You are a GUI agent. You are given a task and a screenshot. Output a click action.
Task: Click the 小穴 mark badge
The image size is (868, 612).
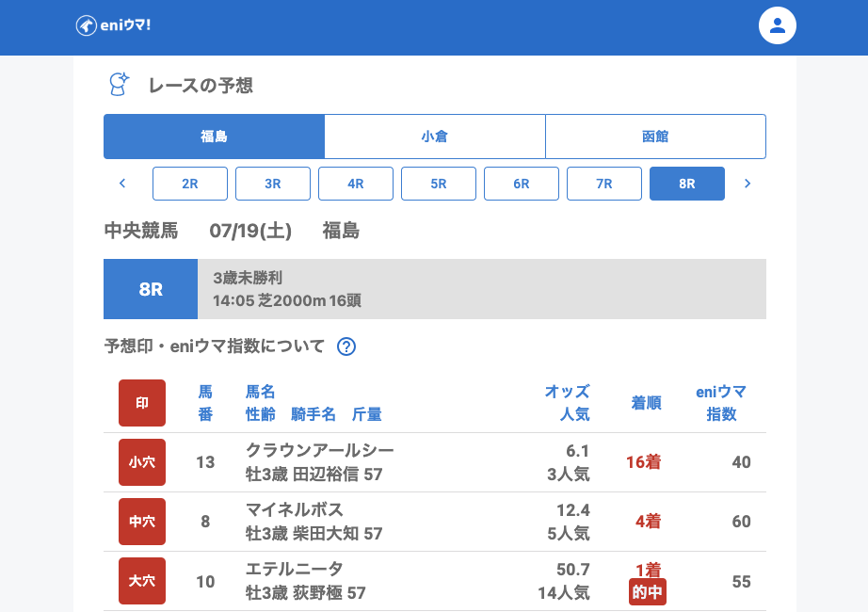[142, 462]
